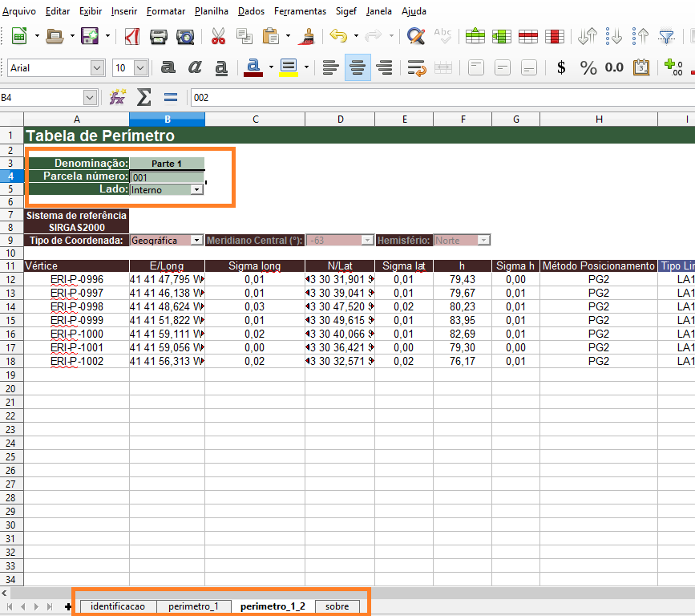The image size is (695, 616).
Task: Open the Arial font name dropdown
Action: [x=97, y=68]
